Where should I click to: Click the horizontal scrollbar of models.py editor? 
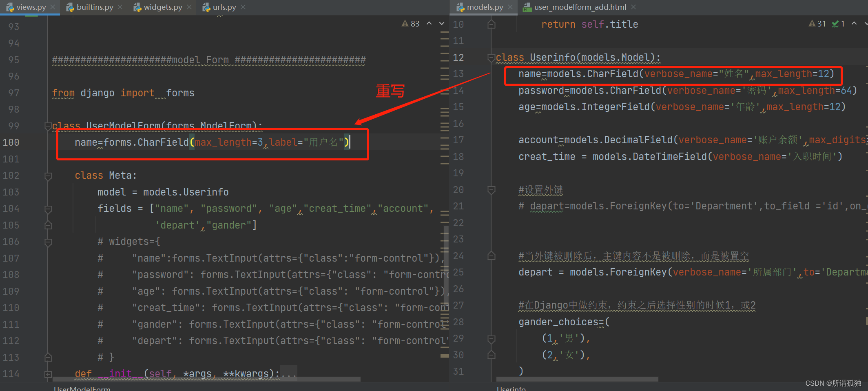[577, 380]
